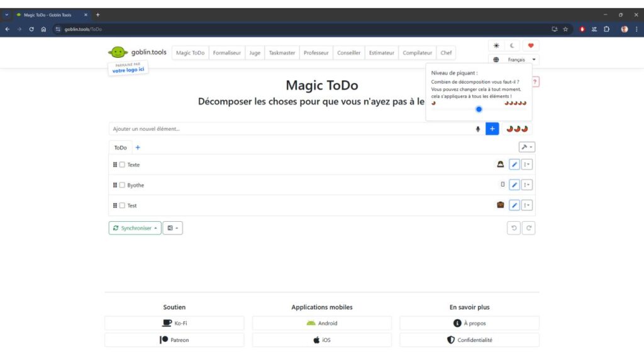Edit the Texte item with pencil
The height and width of the screenshot is (362, 644).
point(514,164)
